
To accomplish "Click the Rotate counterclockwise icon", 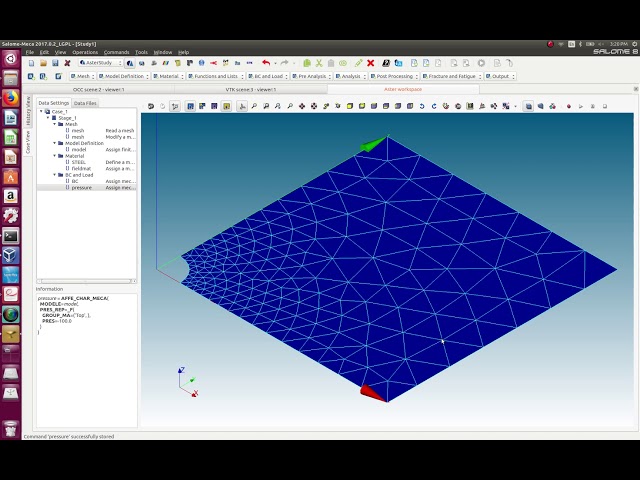I will tap(422, 106).
